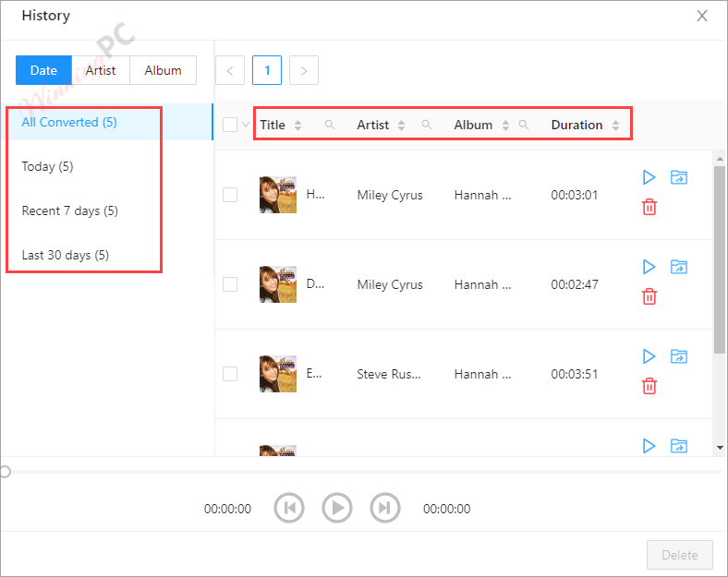
Task: Play the 00:02:47 Miley Cyrus track
Action: (x=649, y=267)
